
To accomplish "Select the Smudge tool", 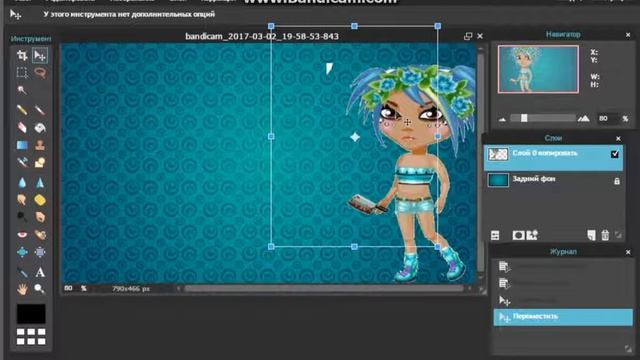I will [22, 200].
